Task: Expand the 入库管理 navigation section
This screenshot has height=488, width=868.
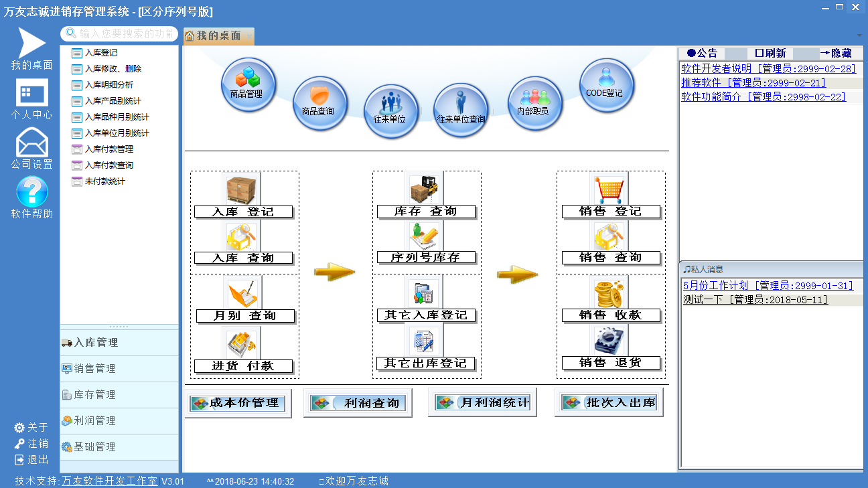Action: (119, 343)
